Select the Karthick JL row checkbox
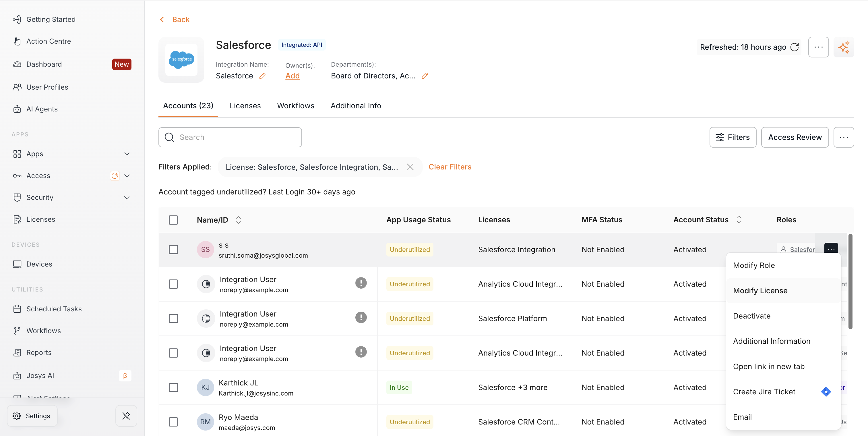868x436 pixels. (x=174, y=387)
